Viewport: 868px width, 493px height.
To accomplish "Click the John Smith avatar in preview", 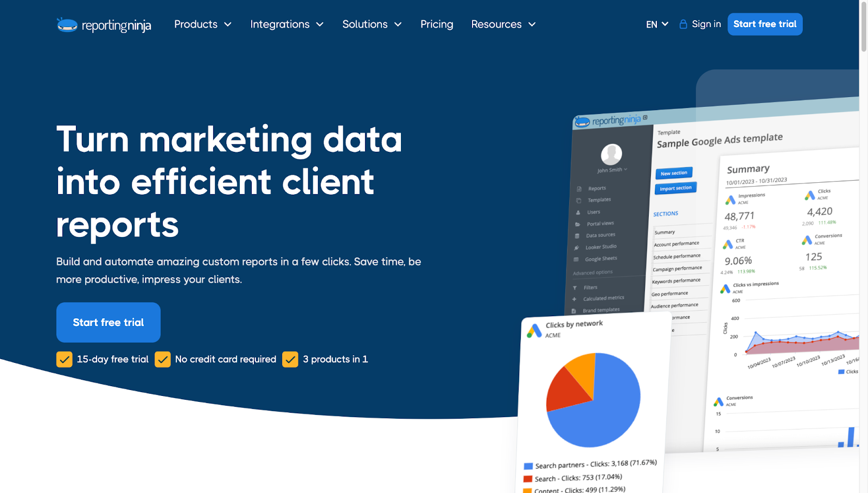I will click(x=611, y=155).
